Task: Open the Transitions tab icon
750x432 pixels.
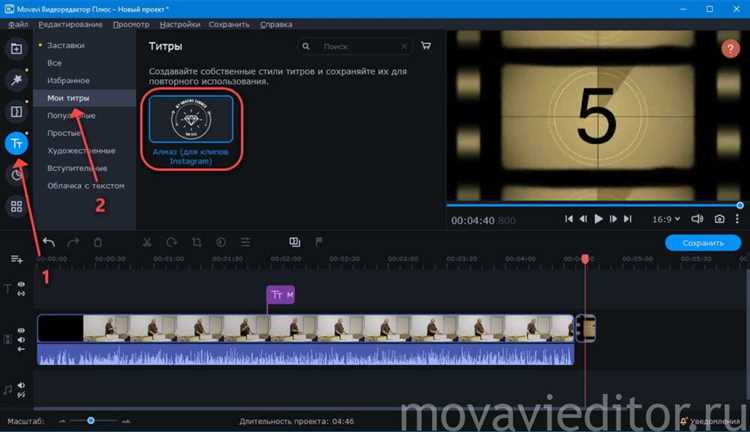Action: (x=16, y=111)
